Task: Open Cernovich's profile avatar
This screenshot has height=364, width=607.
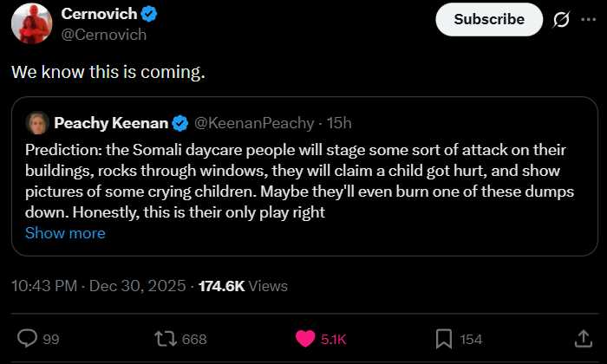Action: 31,23
